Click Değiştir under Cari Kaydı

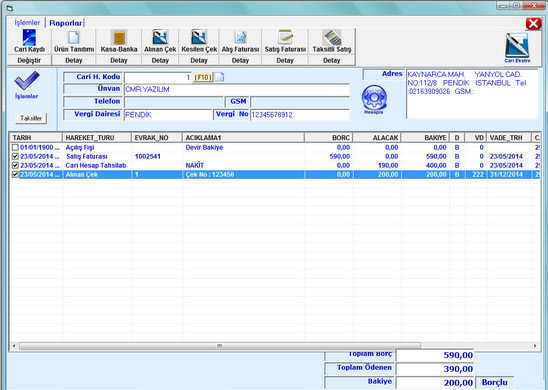(x=29, y=60)
